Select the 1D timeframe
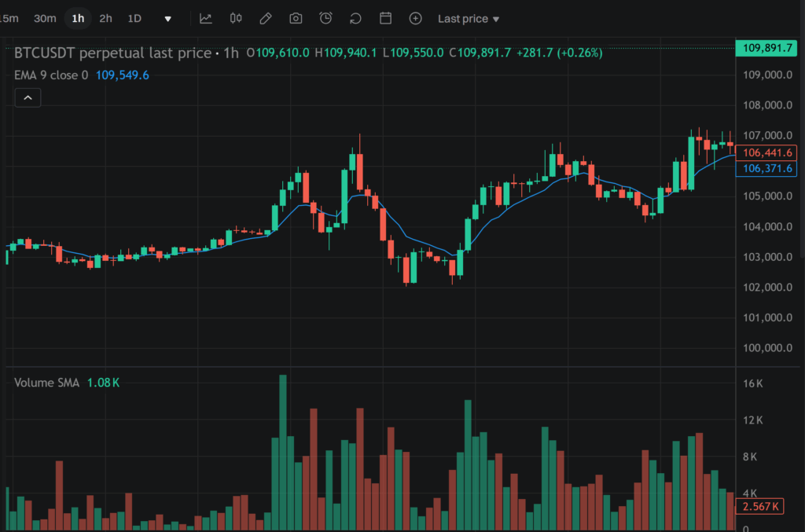The image size is (805, 532). coord(134,18)
